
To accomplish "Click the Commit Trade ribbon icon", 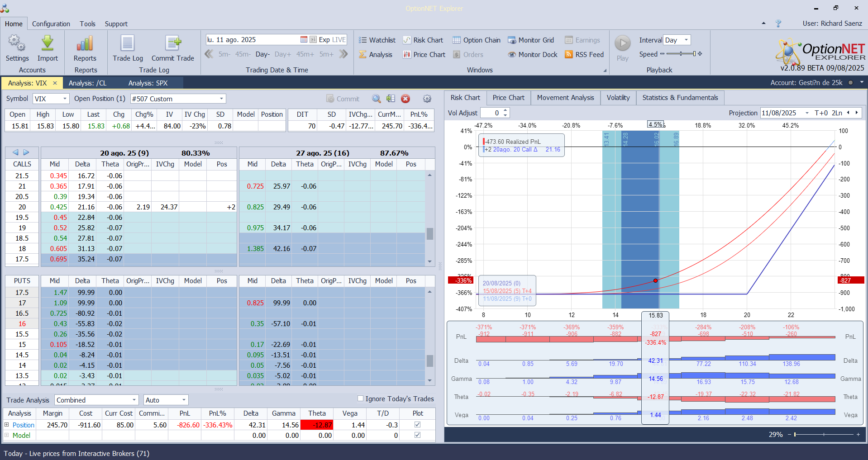I will click(x=173, y=43).
